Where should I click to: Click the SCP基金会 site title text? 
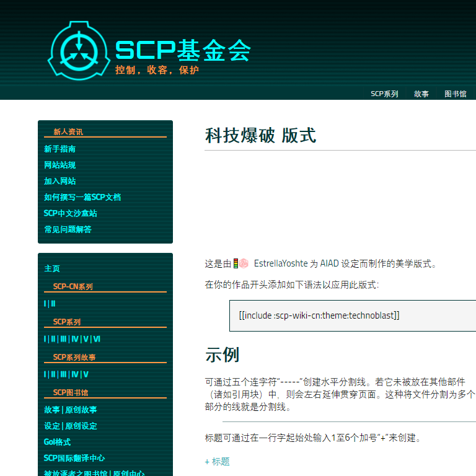pos(183,51)
